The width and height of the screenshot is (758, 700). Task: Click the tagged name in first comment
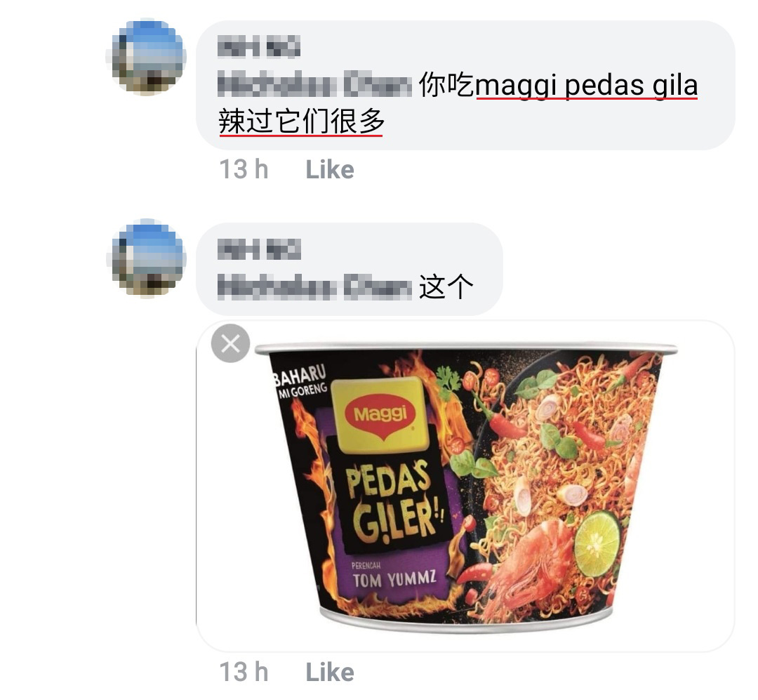click(314, 86)
